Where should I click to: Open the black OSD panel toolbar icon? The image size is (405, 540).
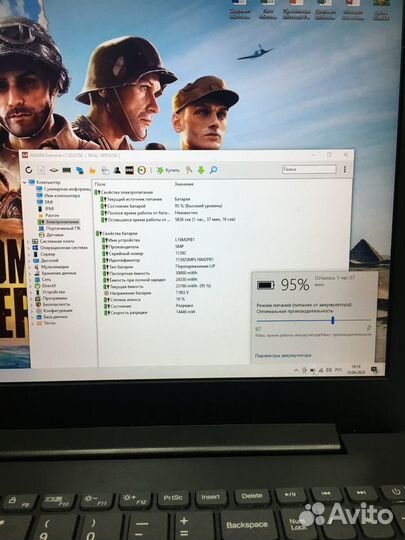point(129,170)
